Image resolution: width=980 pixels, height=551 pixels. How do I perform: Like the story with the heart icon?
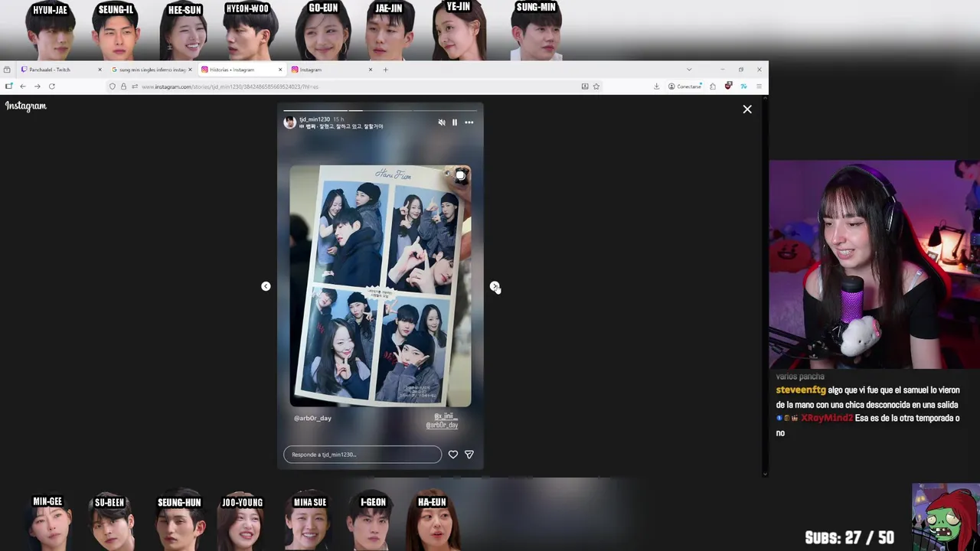[453, 455]
